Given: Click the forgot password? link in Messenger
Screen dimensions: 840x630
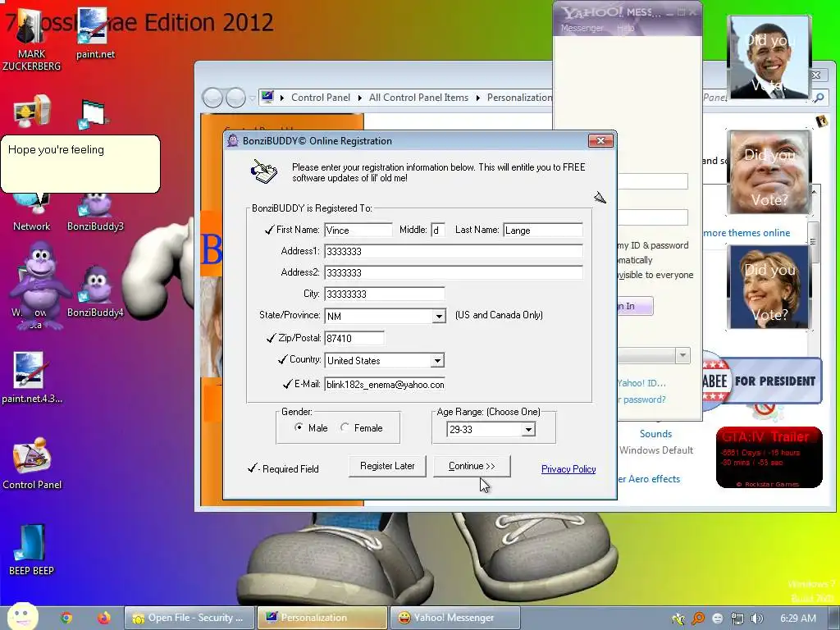Looking at the screenshot, I should click(x=641, y=399).
